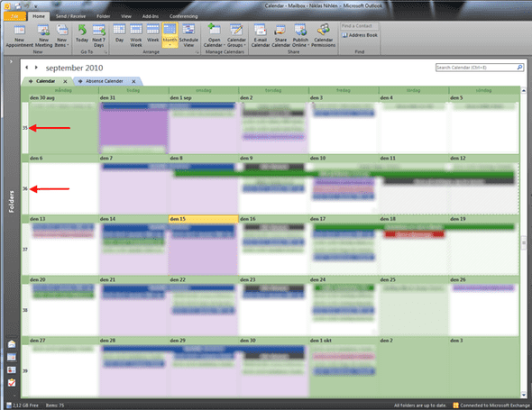Go to next month arrow

36,68
